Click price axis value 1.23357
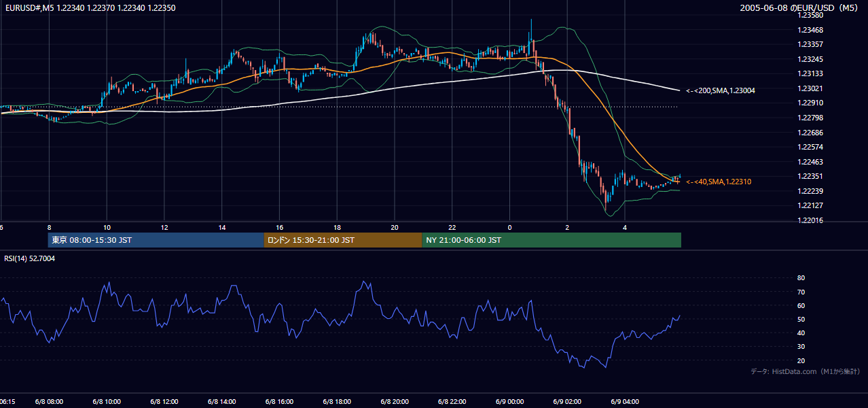The height and width of the screenshot is (408, 868). (810, 44)
